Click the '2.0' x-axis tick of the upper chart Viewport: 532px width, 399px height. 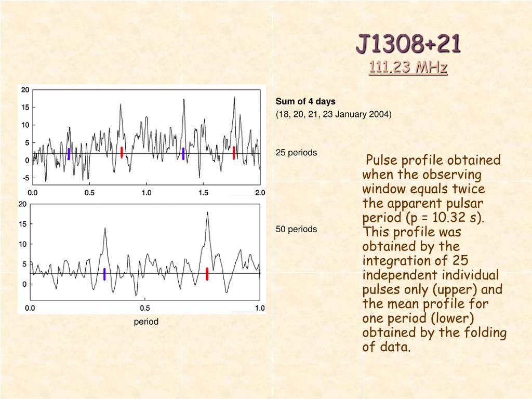coord(260,193)
